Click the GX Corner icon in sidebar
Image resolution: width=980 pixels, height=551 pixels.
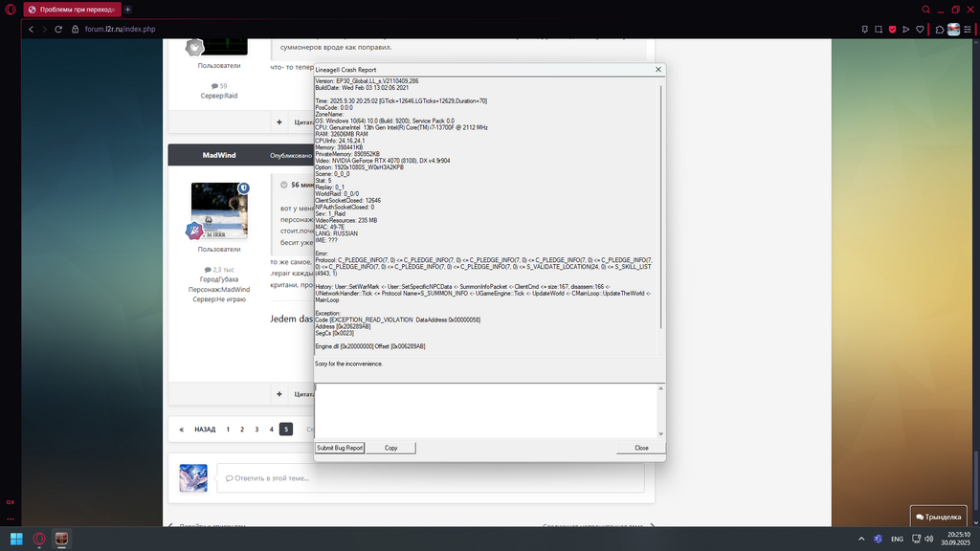tap(10, 501)
